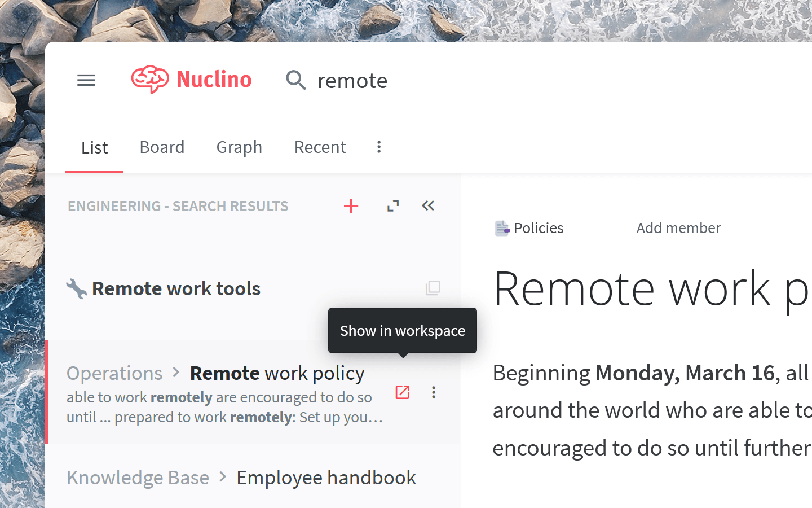Click the result snippet about working remotely
Screen dimensions: 812x508
[x=224, y=407]
